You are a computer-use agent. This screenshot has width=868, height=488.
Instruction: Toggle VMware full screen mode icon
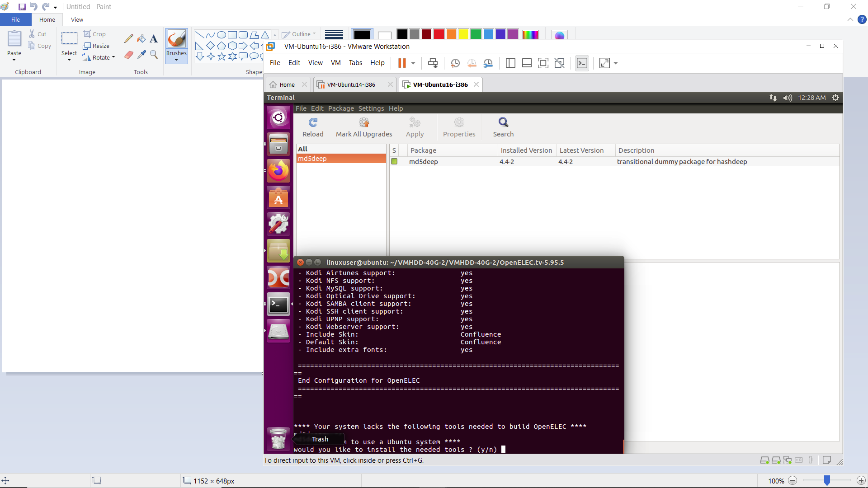tap(543, 63)
